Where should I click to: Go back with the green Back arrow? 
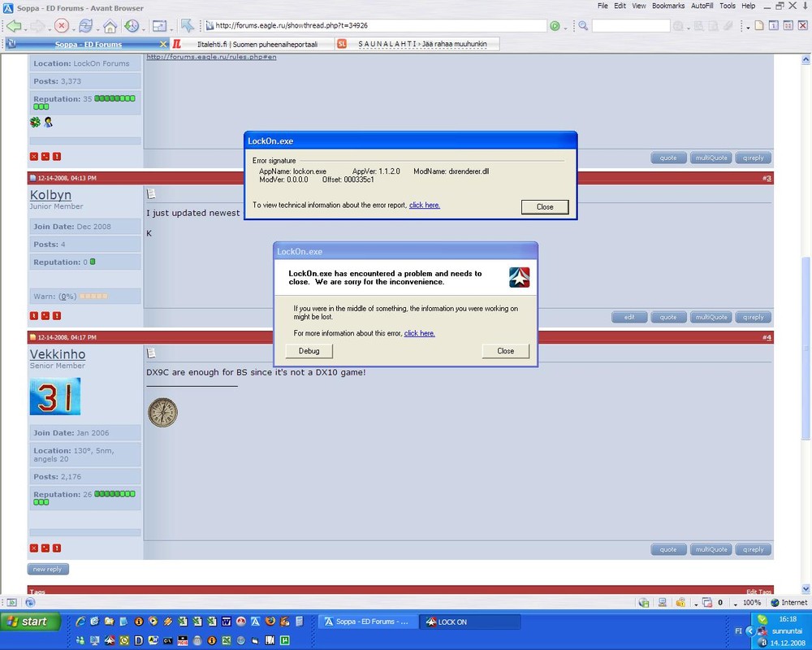(14, 25)
